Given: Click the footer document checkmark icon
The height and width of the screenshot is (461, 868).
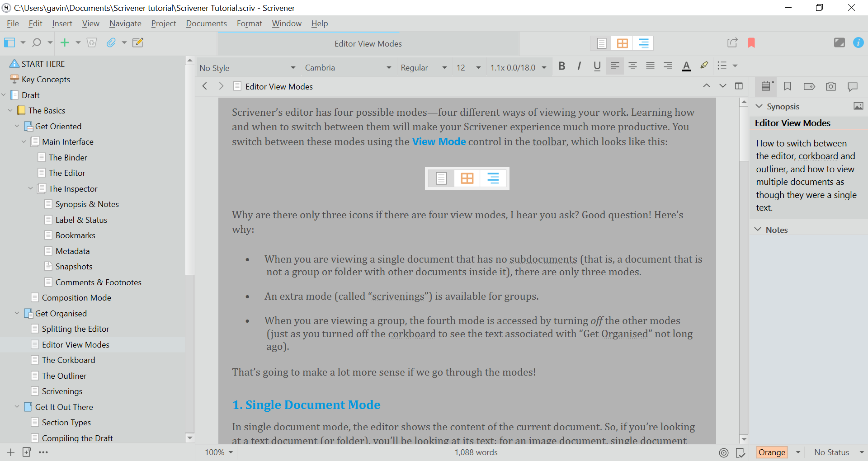Looking at the screenshot, I should click(x=740, y=452).
